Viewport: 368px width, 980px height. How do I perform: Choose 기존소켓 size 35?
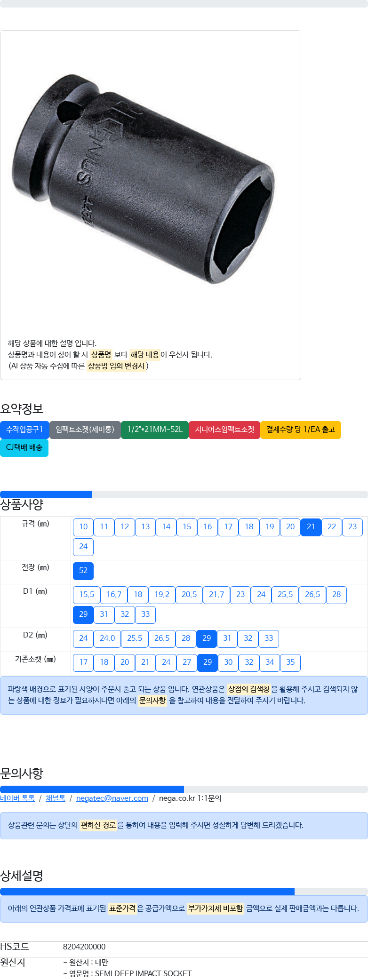(x=290, y=662)
